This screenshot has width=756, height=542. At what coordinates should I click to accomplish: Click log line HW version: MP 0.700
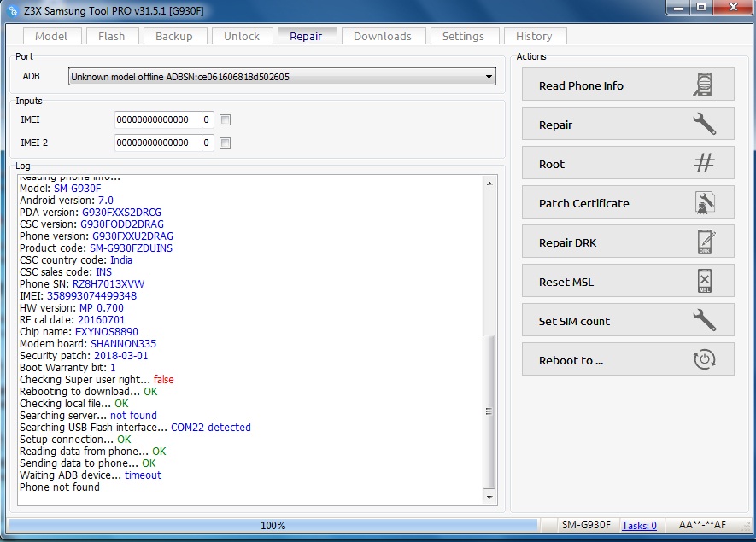click(x=72, y=308)
